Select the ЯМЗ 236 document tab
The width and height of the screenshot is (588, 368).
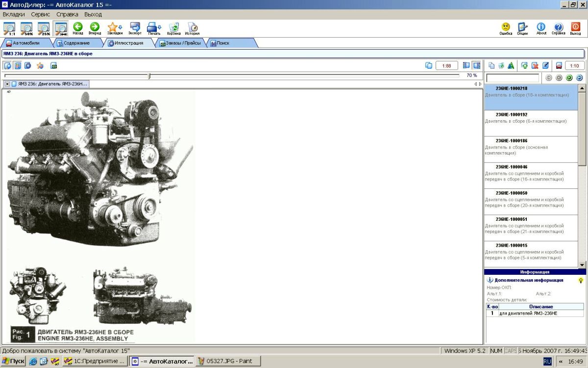[50, 84]
